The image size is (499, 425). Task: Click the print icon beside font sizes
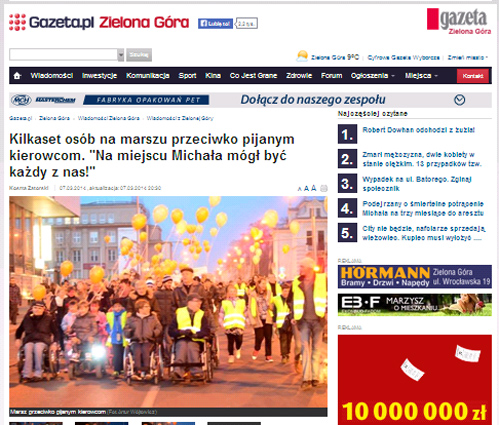(x=323, y=188)
